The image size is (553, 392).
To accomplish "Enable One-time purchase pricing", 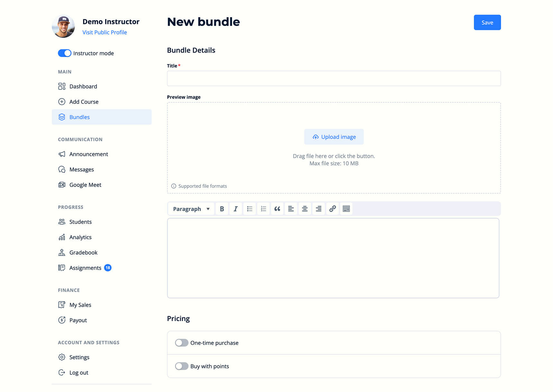I will pos(182,343).
